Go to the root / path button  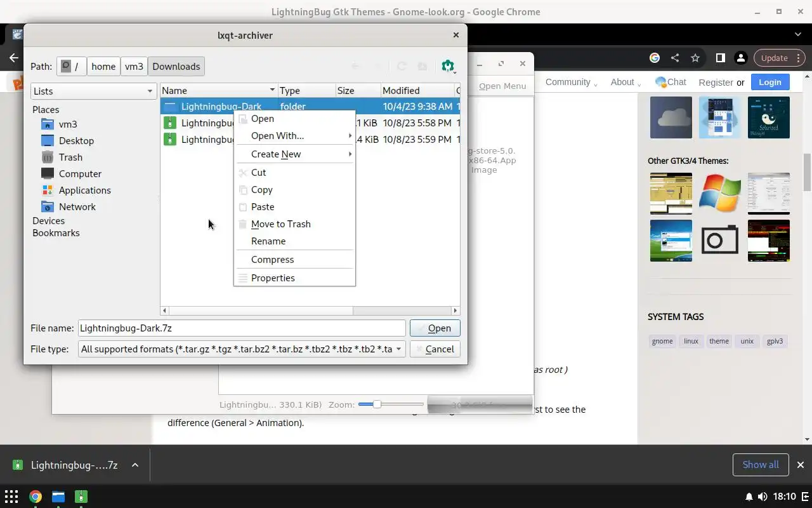(71, 66)
